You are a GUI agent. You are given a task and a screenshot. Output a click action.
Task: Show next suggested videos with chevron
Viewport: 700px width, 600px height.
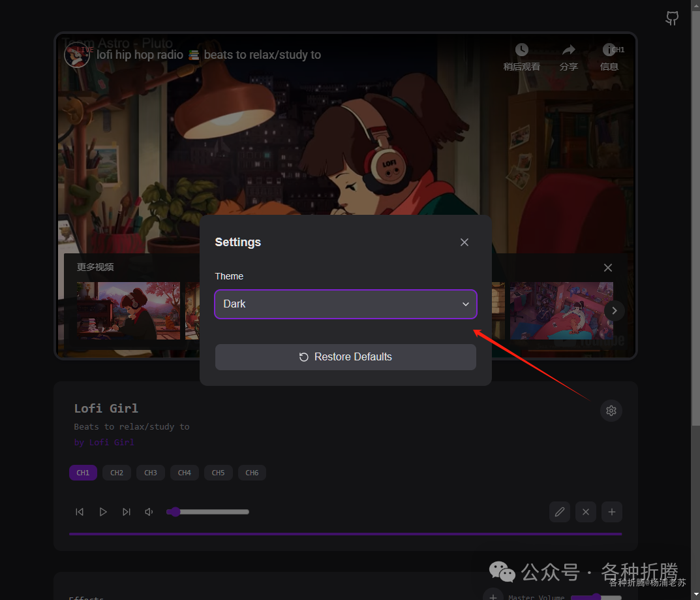pyautogui.click(x=615, y=311)
